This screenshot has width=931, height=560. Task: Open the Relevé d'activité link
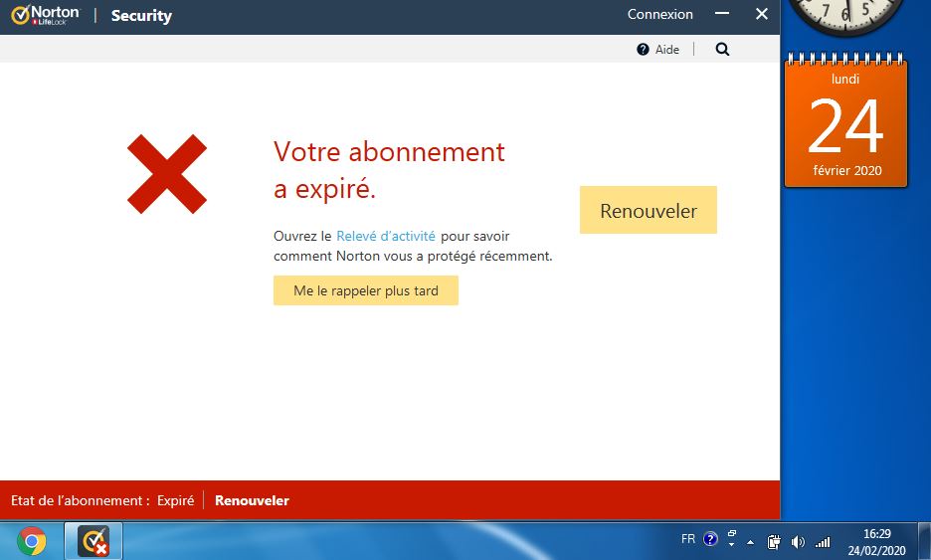coord(385,236)
